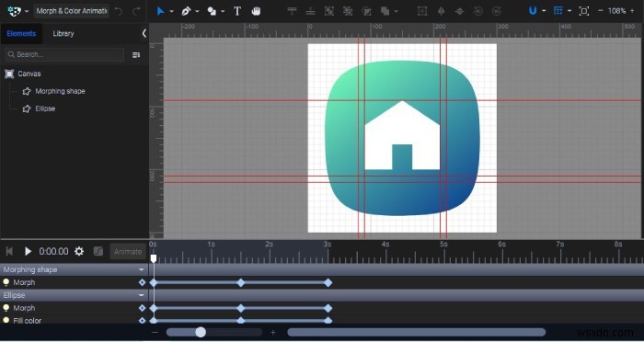Click the timeline zoom minus button
Image resolution: width=644 pixels, height=342 pixels.
click(x=155, y=332)
